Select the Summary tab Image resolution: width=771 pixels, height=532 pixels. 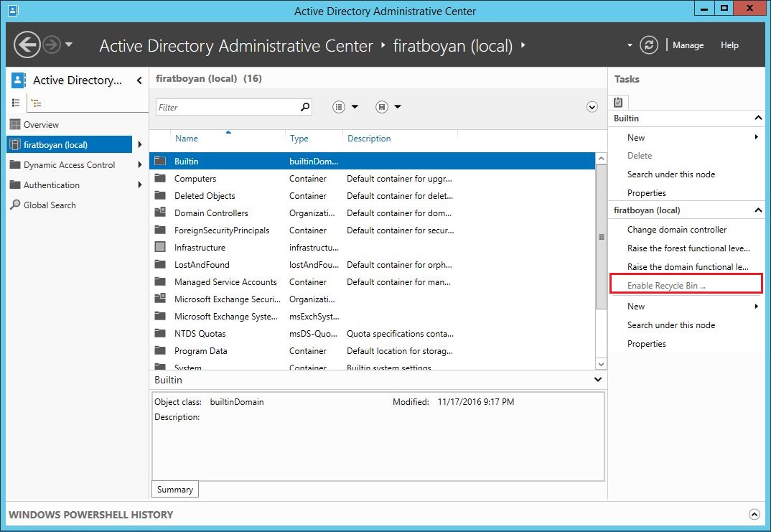click(x=175, y=489)
